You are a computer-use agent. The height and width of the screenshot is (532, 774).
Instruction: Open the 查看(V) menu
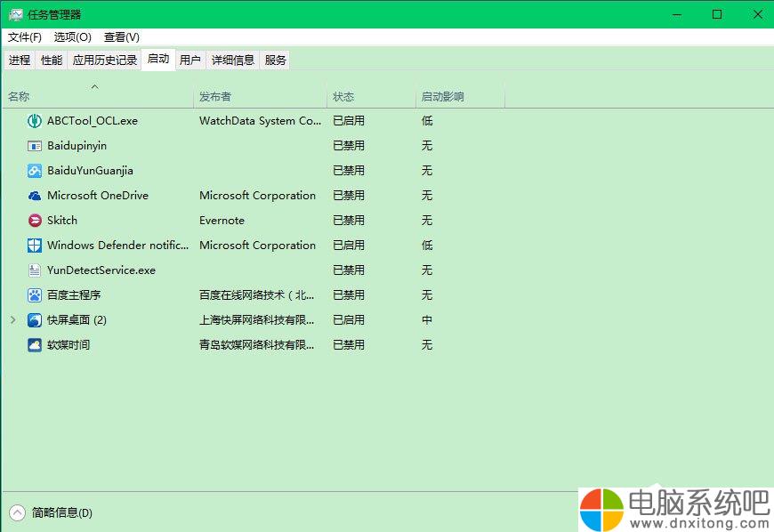tap(121, 37)
